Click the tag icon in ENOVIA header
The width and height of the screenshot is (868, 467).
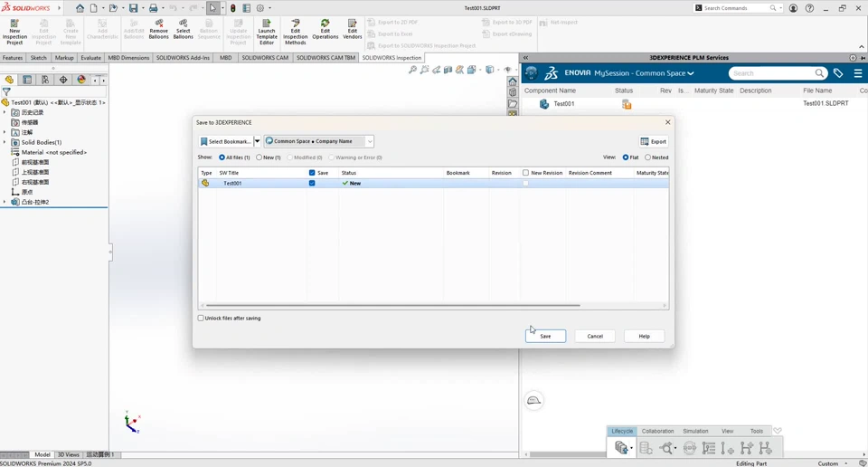(x=838, y=73)
